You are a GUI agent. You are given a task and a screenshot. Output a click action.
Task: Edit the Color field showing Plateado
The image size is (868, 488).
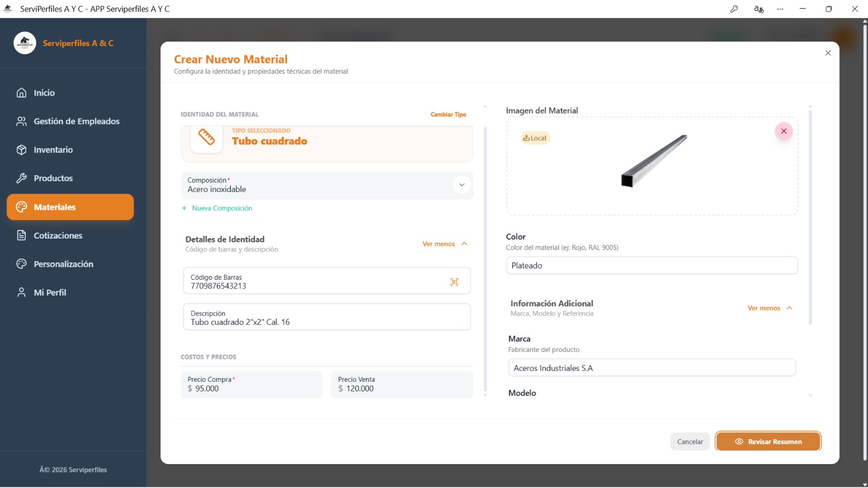click(652, 266)
